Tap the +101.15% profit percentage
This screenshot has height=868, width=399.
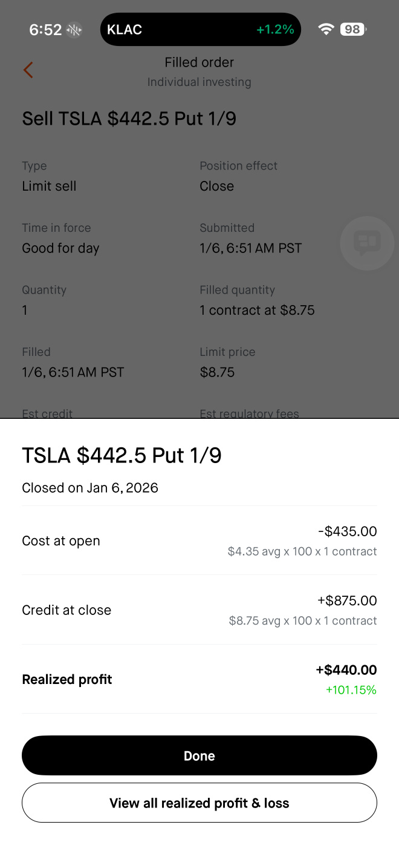coord(351,690)
